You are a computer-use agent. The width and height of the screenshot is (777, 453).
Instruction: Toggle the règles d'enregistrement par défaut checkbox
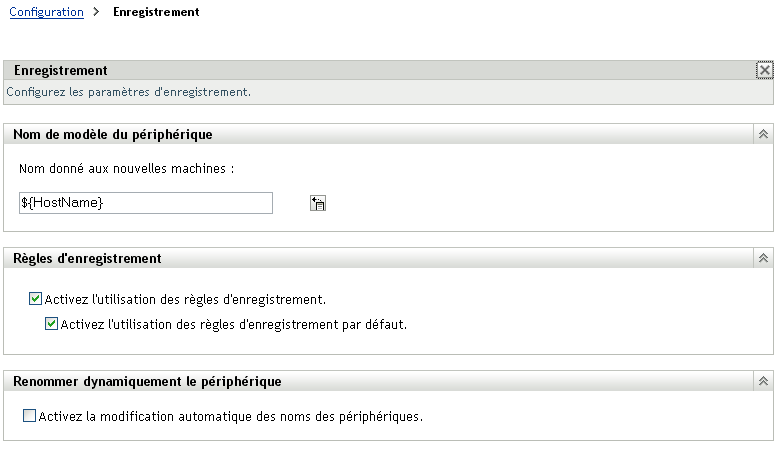[x=51, y=324]
